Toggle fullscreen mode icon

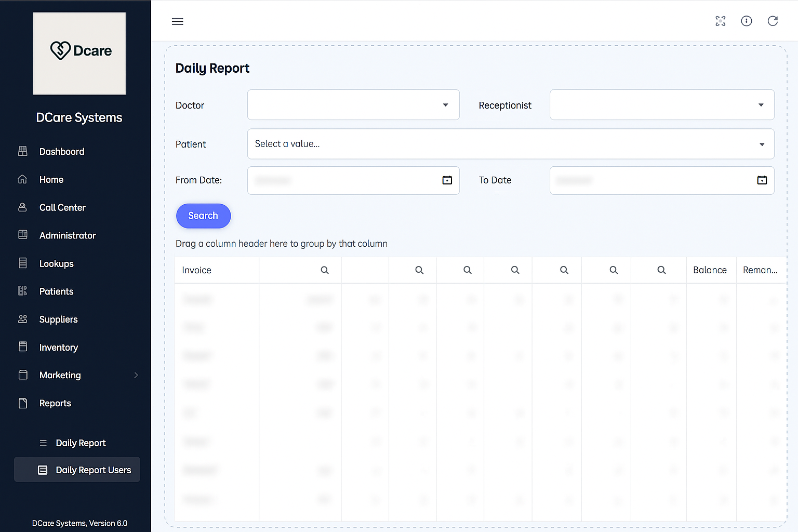point(721,21)
